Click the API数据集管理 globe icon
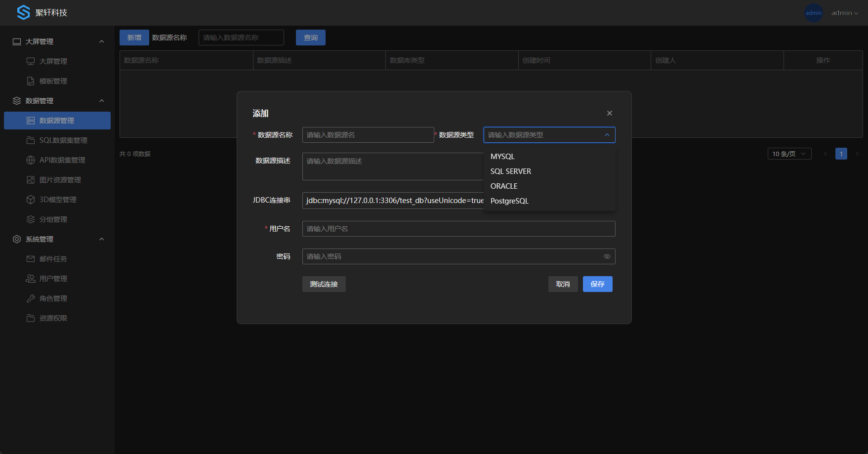 pos(31,160)
